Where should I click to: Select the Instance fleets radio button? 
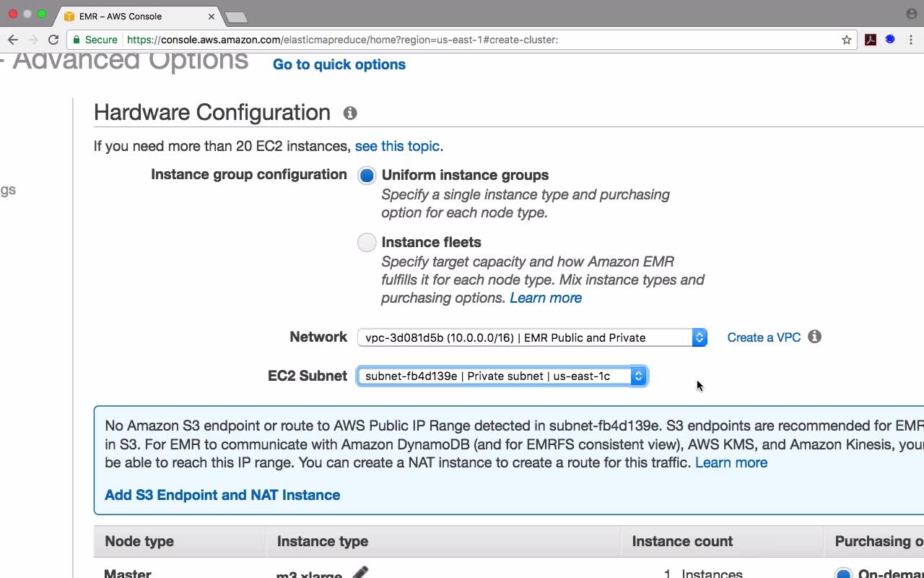click(x=367, y=243)
